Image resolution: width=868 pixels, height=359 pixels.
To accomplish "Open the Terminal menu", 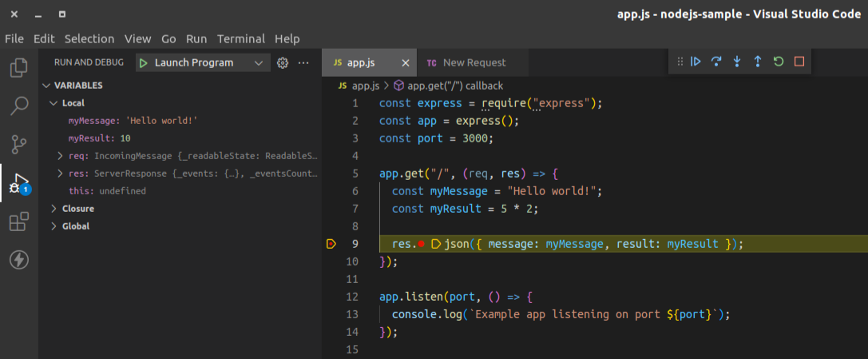I will pyautogui.click(x=241, y=39).
